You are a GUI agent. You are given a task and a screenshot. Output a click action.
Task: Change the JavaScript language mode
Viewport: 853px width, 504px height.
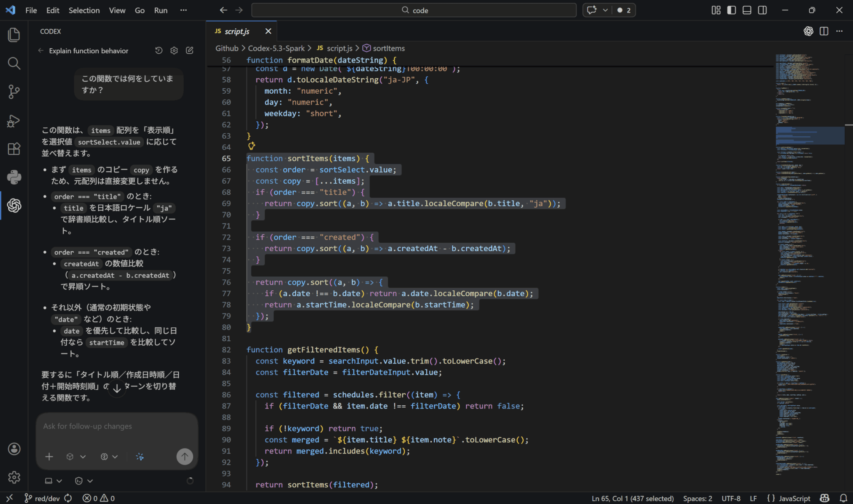[x=794, y=498]
